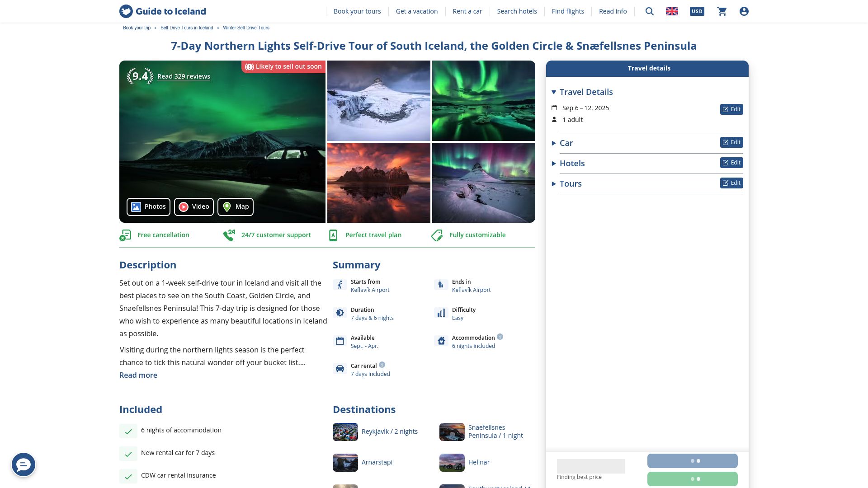This screenshot has height=488, width=868.
Task: Click the Car rental info icon
Action: pyautogui.click(x=382, y=365)
